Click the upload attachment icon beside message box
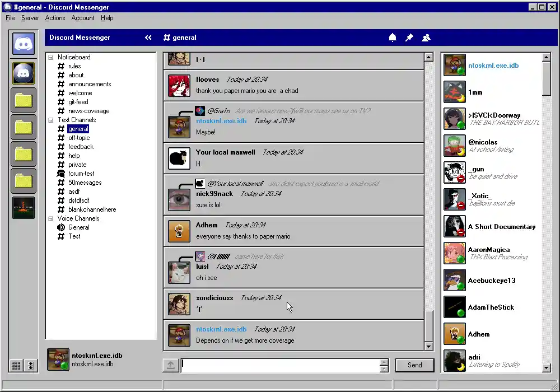The height and width of the screenshot is (392, 560). [170, 365]
